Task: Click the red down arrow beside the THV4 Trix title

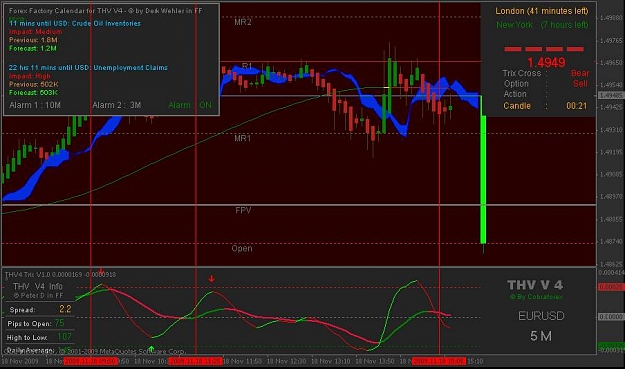Action: tap(101, 271)
